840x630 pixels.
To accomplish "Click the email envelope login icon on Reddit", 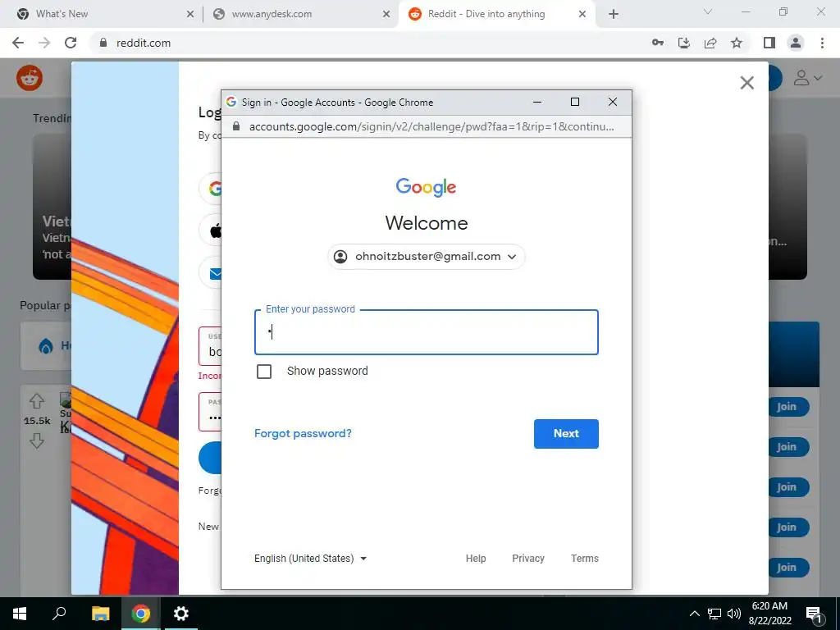I will pyautogui.click(x=215, y=274).
